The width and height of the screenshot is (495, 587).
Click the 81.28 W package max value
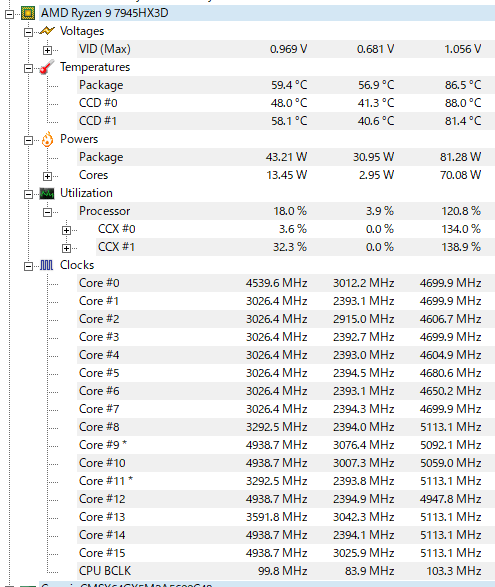(x=460, y=157)
